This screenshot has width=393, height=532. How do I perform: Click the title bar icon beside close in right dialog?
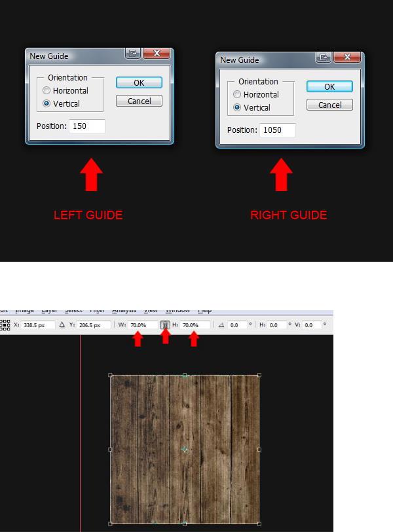pos(324,57)
